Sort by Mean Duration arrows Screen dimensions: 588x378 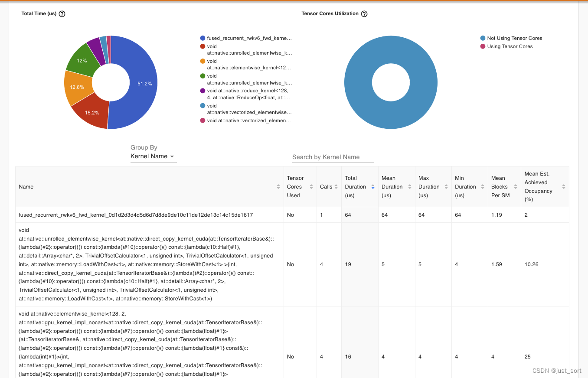point(409,187)
